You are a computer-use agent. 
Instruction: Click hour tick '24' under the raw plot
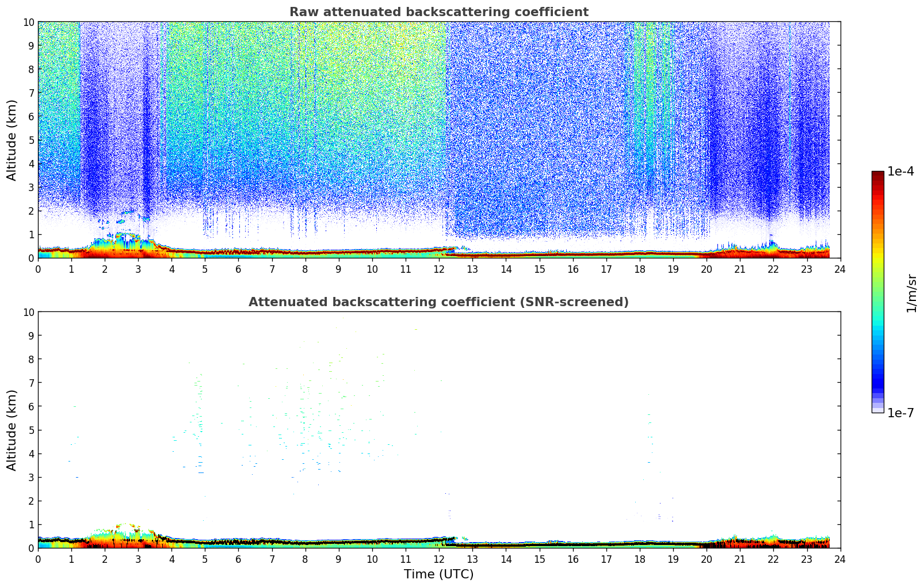pos(840,269)
